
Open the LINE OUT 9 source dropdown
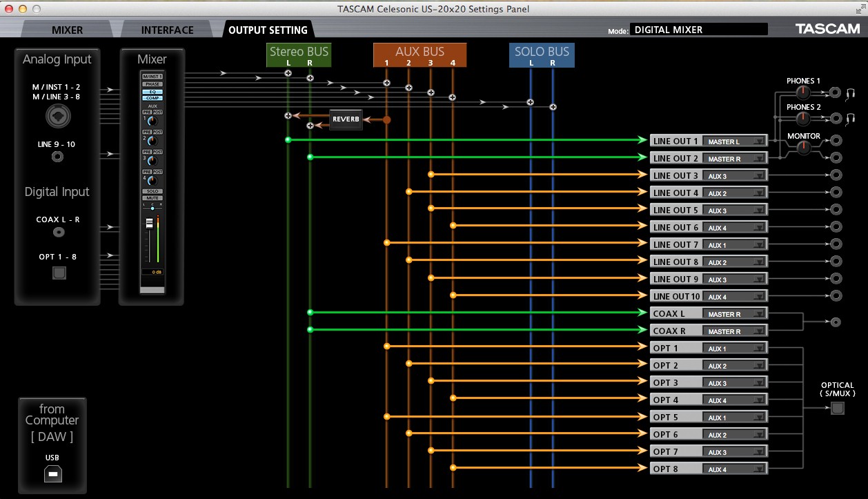[x=734, y=280]
